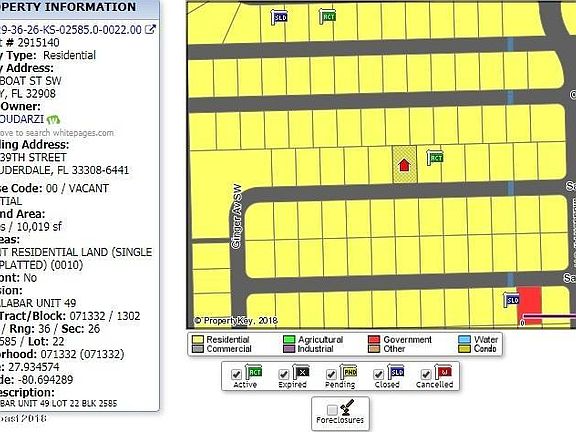Click the SLD flag near the red parcel
Viewport: 576px width, 432px height.
(x=511, y=300)
